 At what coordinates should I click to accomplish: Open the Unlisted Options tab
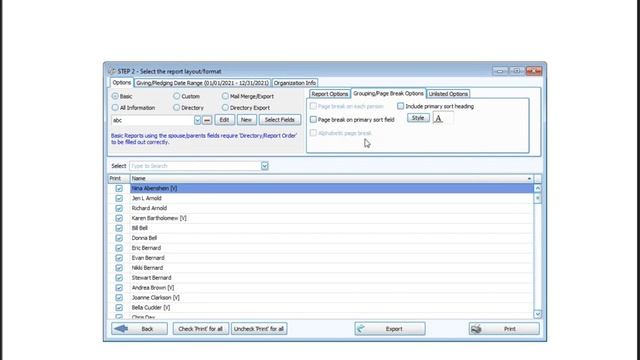(448, 94)
